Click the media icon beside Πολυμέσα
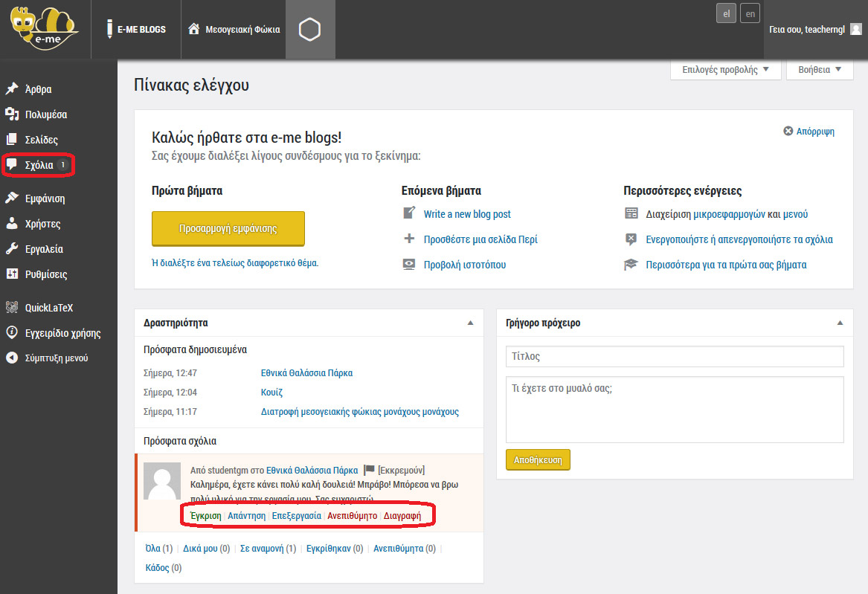The image size is (868, 594). pos(12,114)
